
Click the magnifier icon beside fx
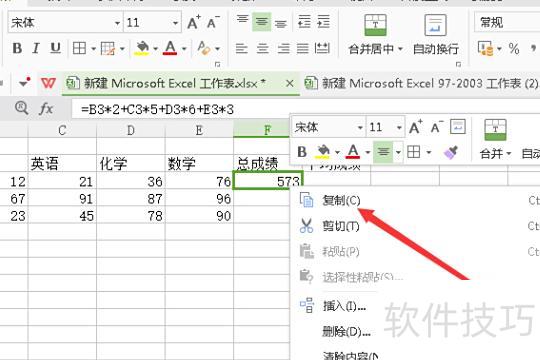21,108
